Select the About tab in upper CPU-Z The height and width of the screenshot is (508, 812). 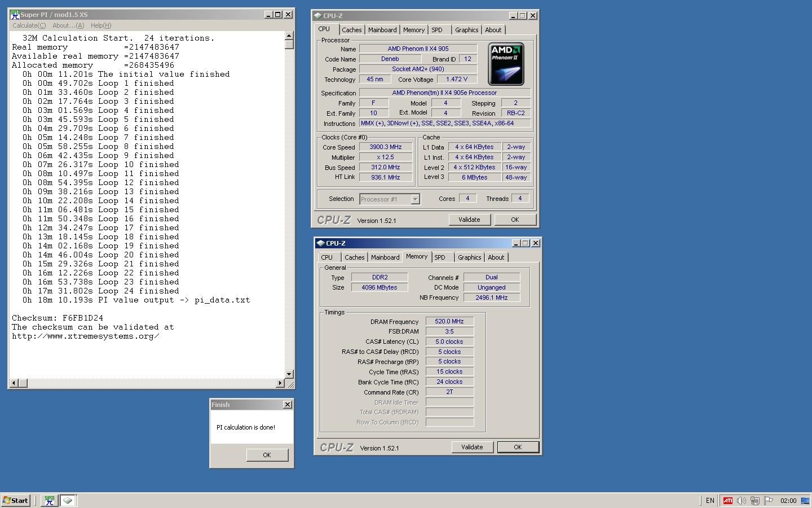pyautogui.click(x=493, y=30)
